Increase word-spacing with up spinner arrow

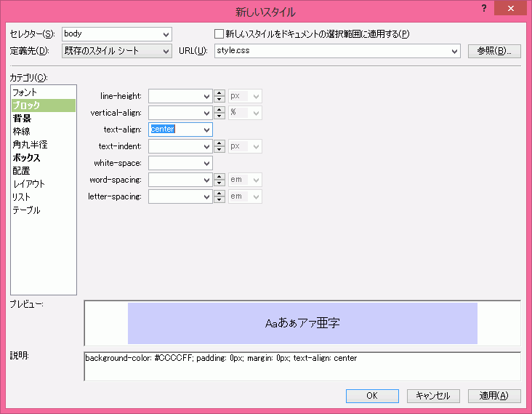coord(219,177)
